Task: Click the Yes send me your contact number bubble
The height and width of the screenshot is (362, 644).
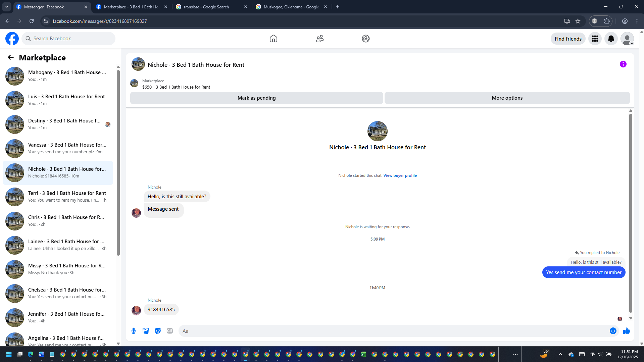Action: (x=584, y=272)
